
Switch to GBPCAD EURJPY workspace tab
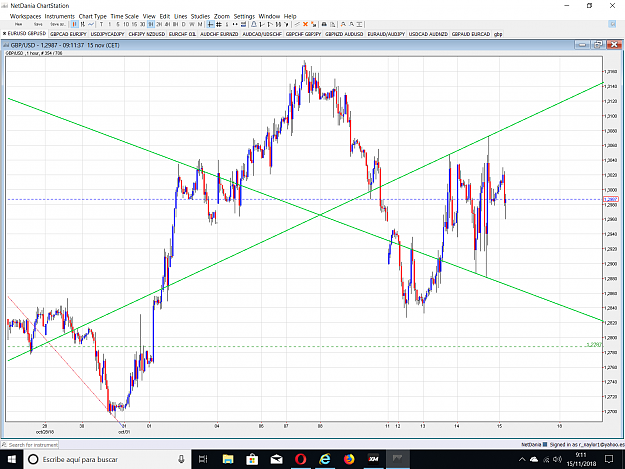tap(68, 34)
